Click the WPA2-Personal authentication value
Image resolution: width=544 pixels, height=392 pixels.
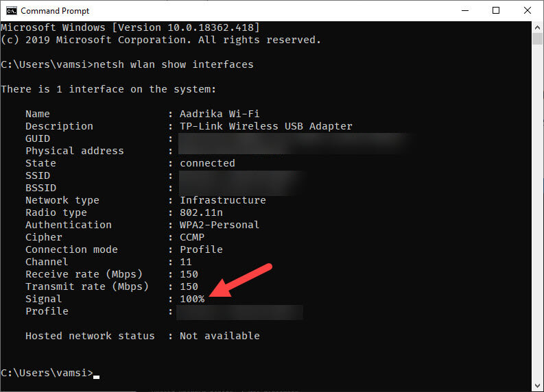(x=220, y=225)
